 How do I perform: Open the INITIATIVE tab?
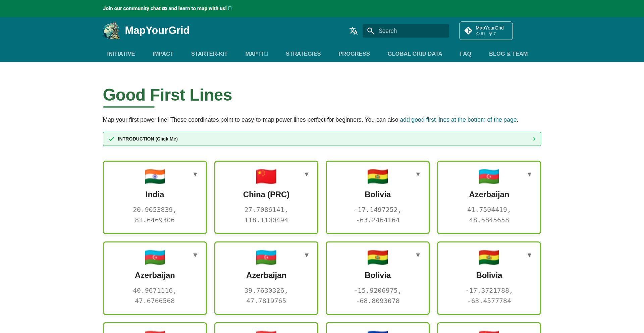121,54
